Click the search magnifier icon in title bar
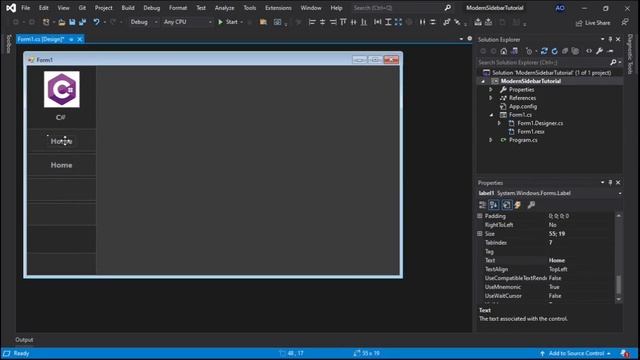This screenshot has height=360, width=640. (x=448, y=8)
